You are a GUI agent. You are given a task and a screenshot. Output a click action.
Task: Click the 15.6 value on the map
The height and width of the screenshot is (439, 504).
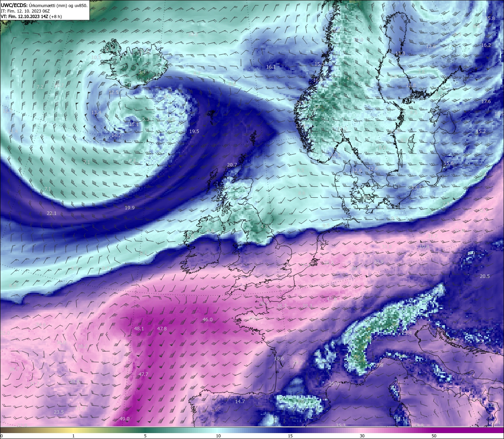click(x=448, y=163)
